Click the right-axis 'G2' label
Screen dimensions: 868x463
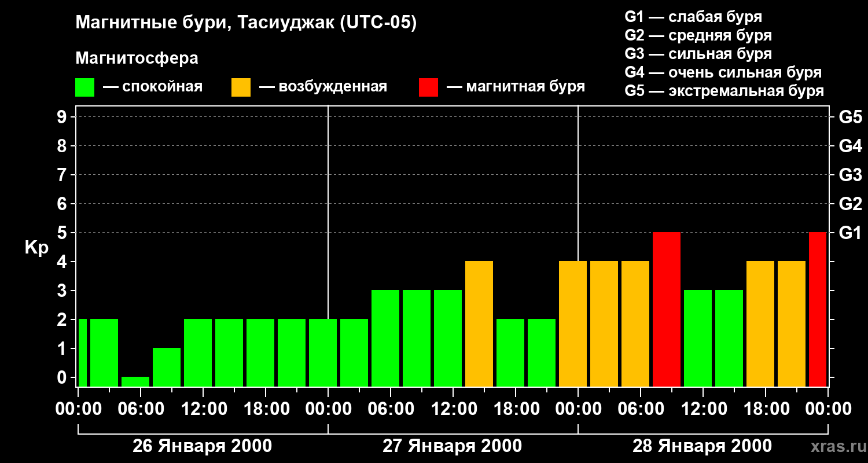point(850,204)
